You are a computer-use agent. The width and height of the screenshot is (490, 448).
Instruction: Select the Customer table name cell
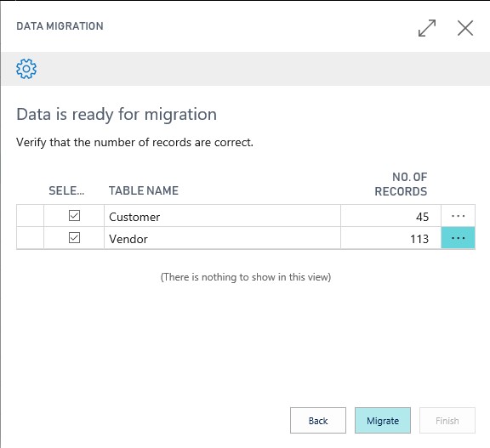pyautogui.click(x=222, y=216)
